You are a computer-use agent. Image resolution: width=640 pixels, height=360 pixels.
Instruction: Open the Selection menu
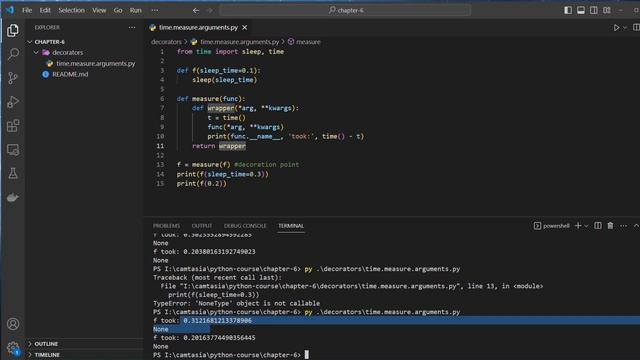(x=71, y=10)
